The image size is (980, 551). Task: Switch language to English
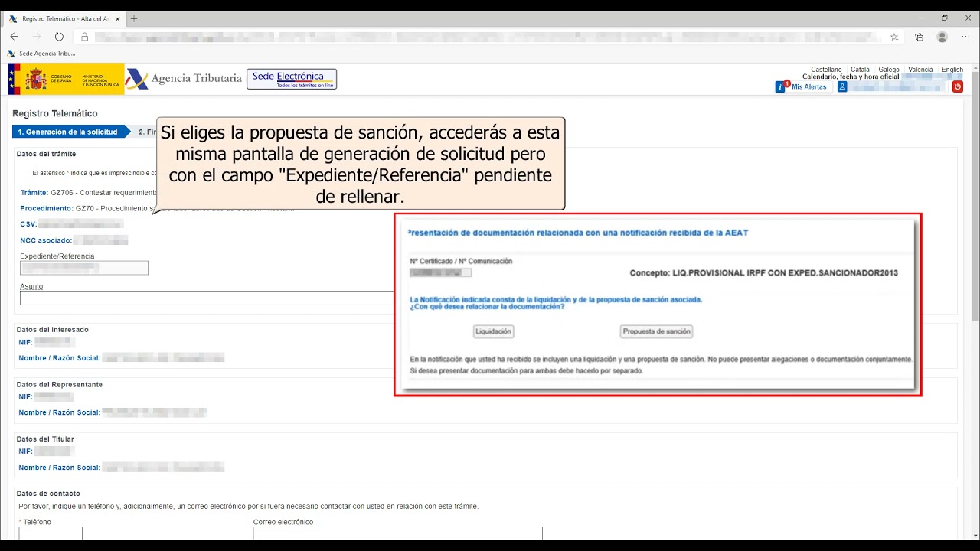[x=952, y=70]
